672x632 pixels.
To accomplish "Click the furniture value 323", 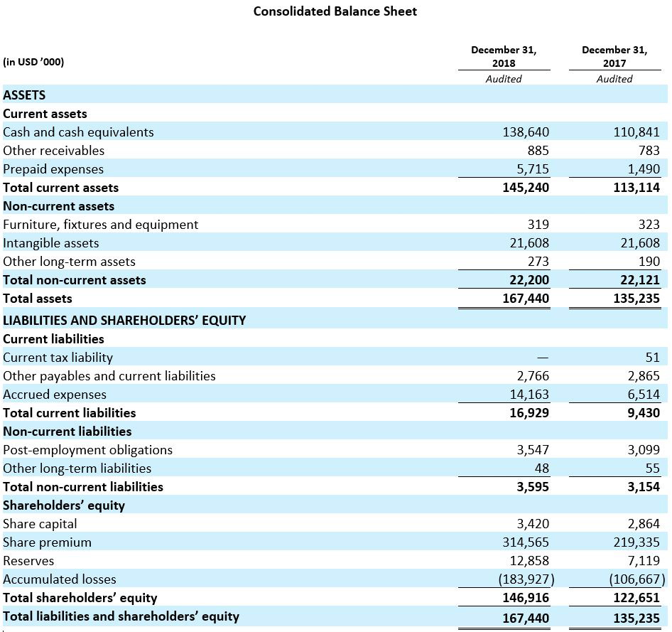I will pyautogui.click(x=649, y=224).
